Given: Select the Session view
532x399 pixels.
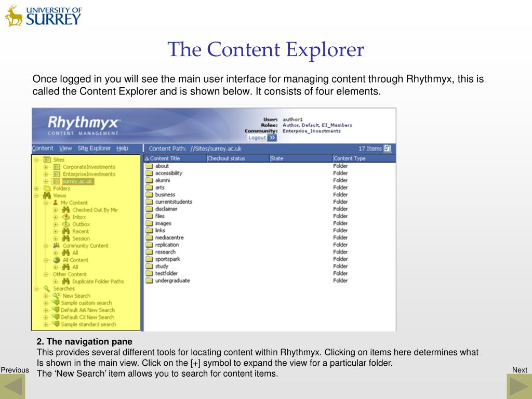Looking at the screenshot, I should click(x=81, y=238).
